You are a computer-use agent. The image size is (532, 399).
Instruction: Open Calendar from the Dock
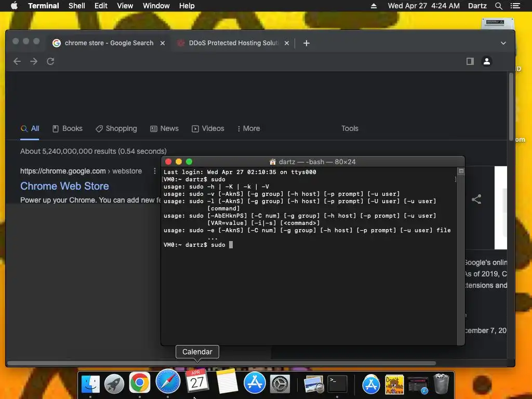pyautogui.click(x=197, y=381)
